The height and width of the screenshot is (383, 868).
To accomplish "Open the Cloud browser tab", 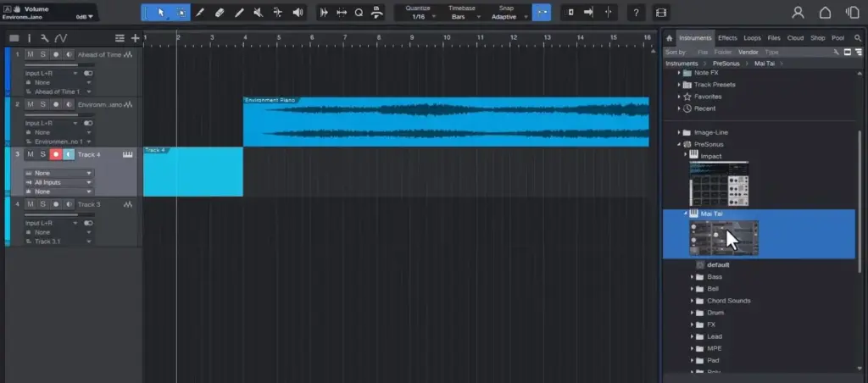I will 795,38.
